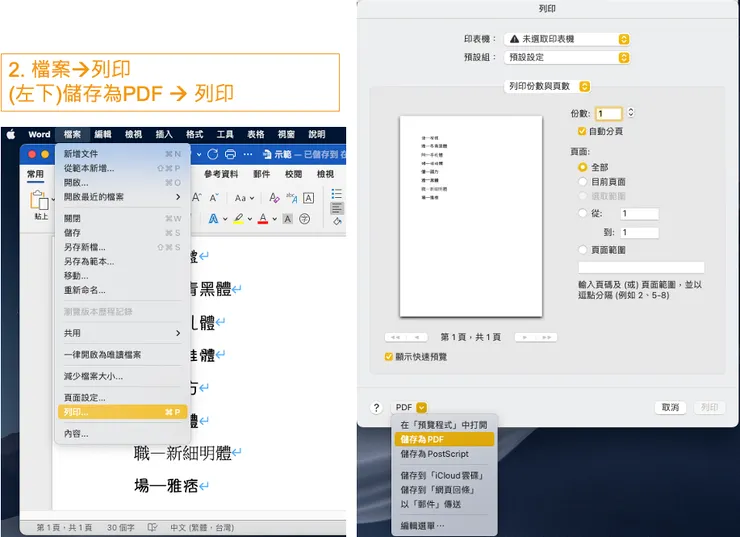Screen dimensions: 740x537
Task: Open the 插入 menu in menu bar
Action: pyautogui.click(x=164, y=134)
